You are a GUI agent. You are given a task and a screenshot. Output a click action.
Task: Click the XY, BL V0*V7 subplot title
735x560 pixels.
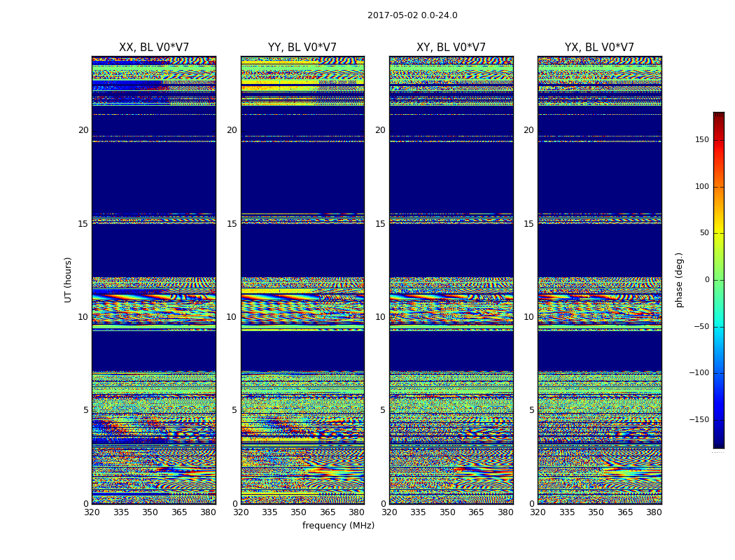click(x=451, y=48)
